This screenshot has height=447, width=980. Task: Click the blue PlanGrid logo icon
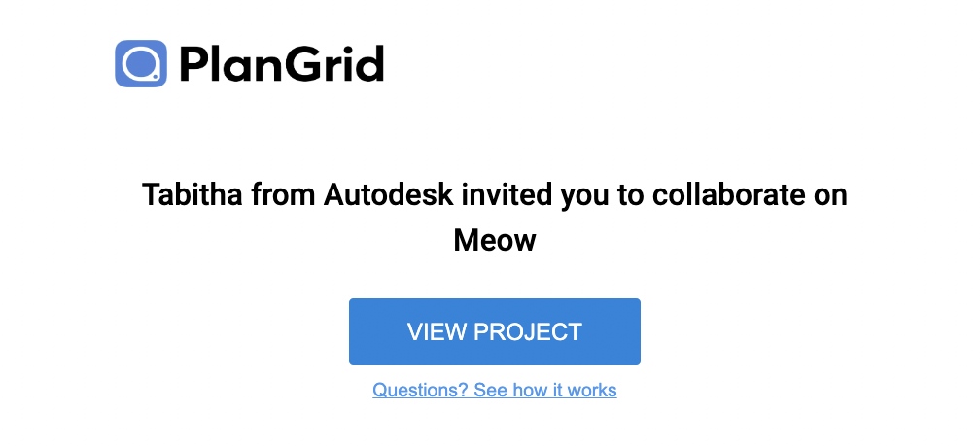click(141, 64)
